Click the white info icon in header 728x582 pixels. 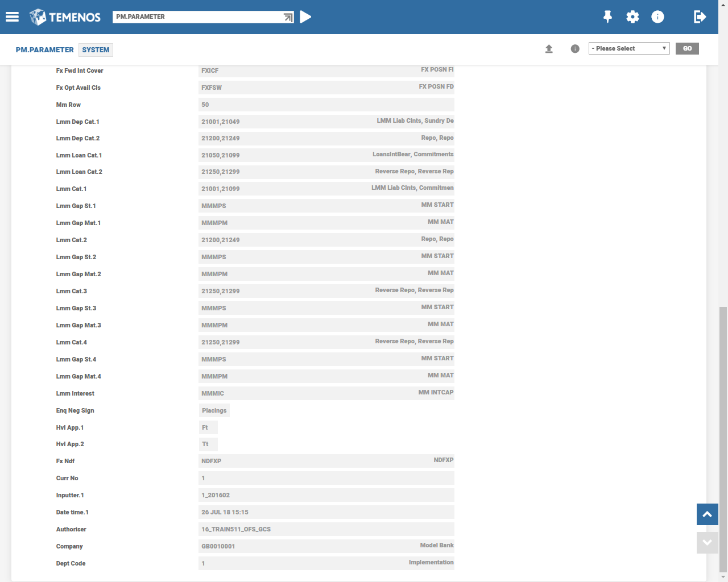point(657,17)
